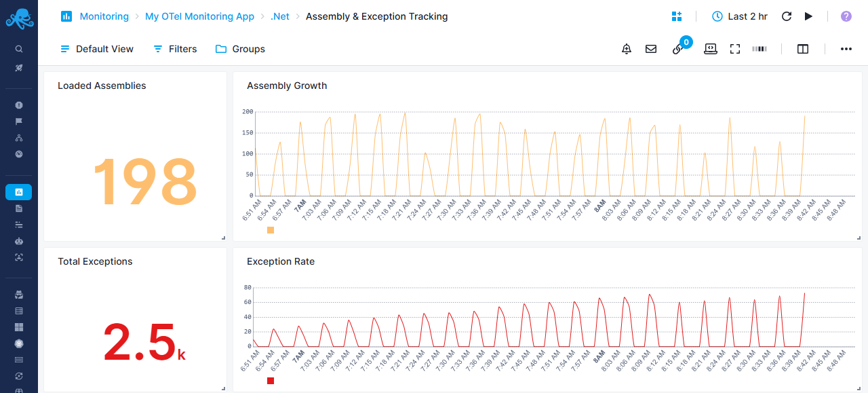The width and height of the screenshot is (868, 393).
Task: Hide the Exception Rate series via red legend marker
Action: click(x=271, y=381)
